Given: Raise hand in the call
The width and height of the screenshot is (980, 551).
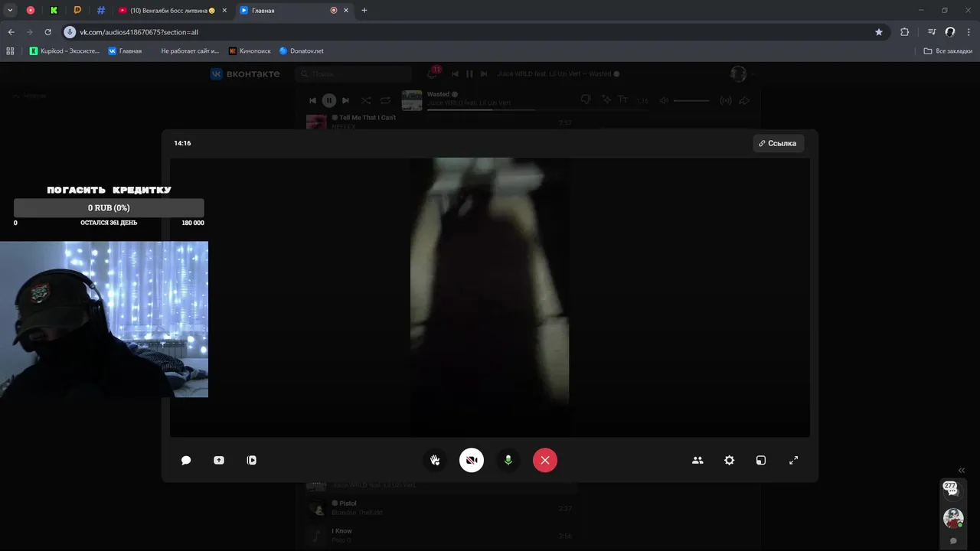Looking at the screenshot, I should 435,460.
